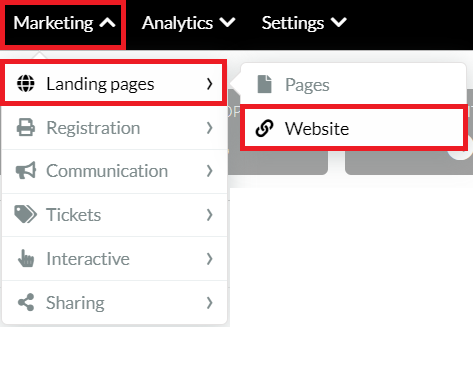Viewport: 473px width, 369px height.
Task: Expand the Tickets submenu arrow
Action: point(209,215)
